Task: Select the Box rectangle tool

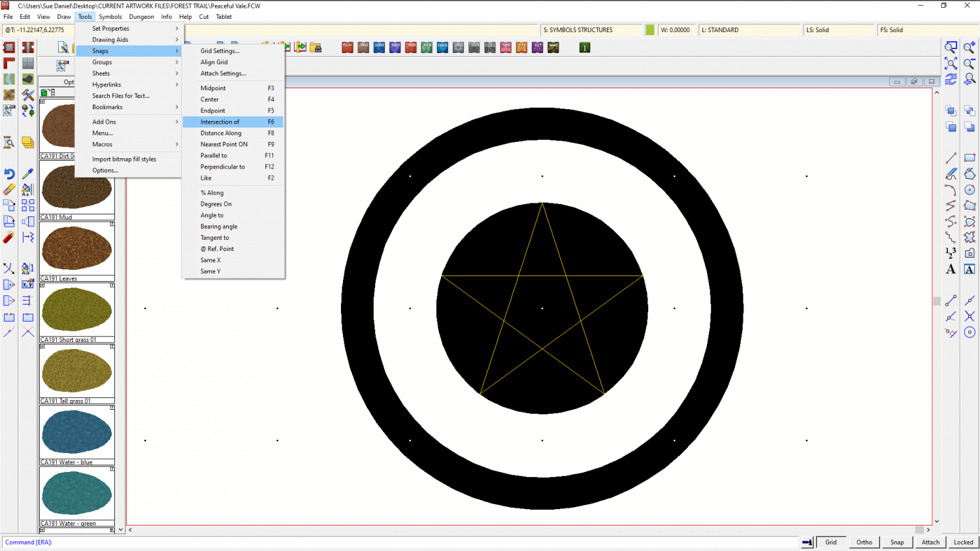Action: pos(970,158)
